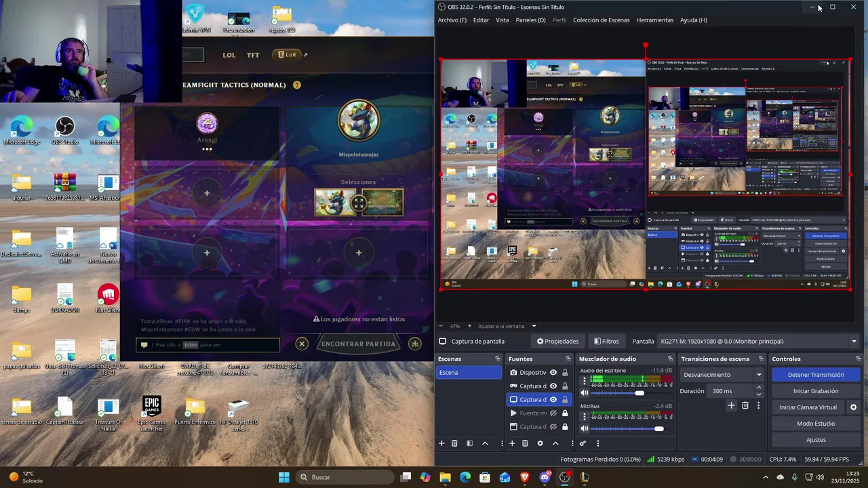The image size is (868, 488).
Task: Open the Archivo menu
Action: (x=452, y=20)
